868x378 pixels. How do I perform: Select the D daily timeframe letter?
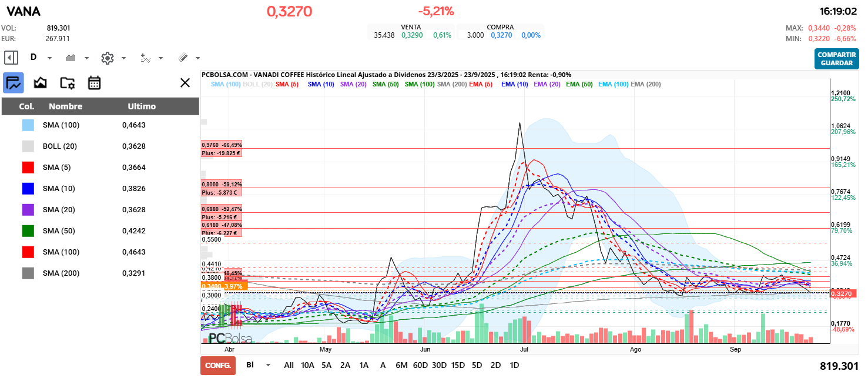[33, 57]
